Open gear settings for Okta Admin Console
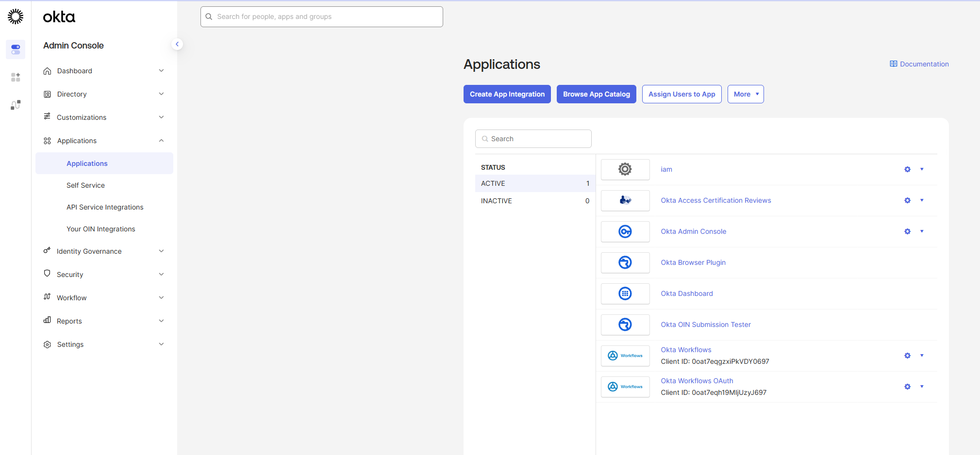The width and height of the screenshot is (980, 455). tap(907, 231)
